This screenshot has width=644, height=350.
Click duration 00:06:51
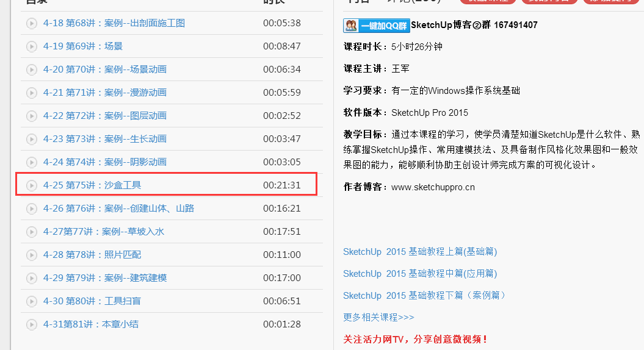282,301
